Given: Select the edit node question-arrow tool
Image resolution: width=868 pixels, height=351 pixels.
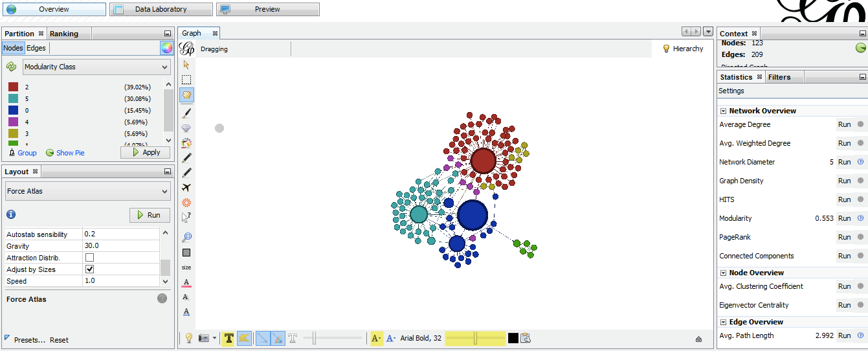Looking at the screenshot, I should tap(186, 218).
